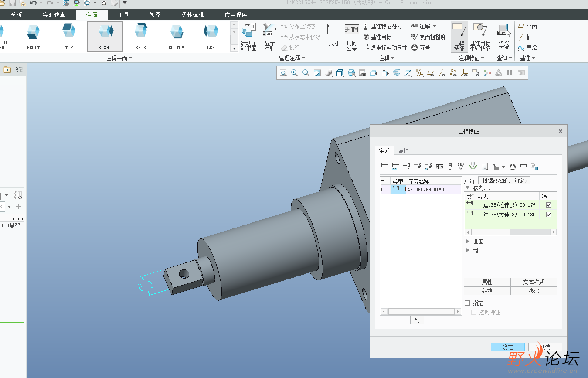Click the 尺寸 dimension tool
The image size is (588, 378).
(x=334, y=36)
